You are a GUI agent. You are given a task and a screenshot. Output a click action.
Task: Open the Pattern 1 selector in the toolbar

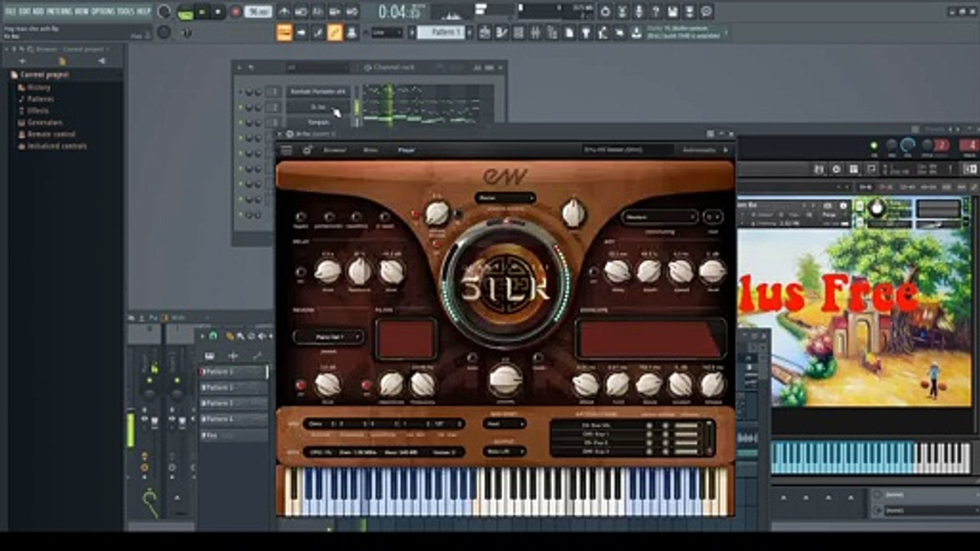pos(441,33)
